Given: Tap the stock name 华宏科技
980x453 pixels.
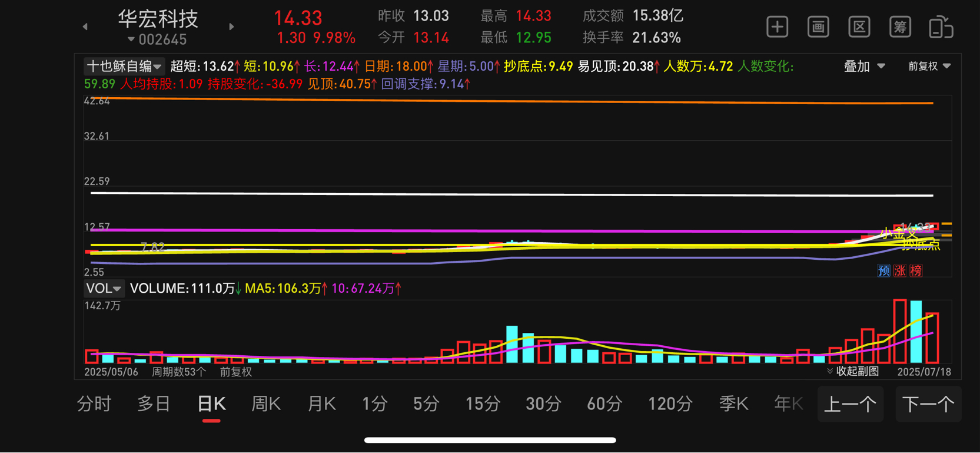Looking at the screenshot, I should [158, 19].
